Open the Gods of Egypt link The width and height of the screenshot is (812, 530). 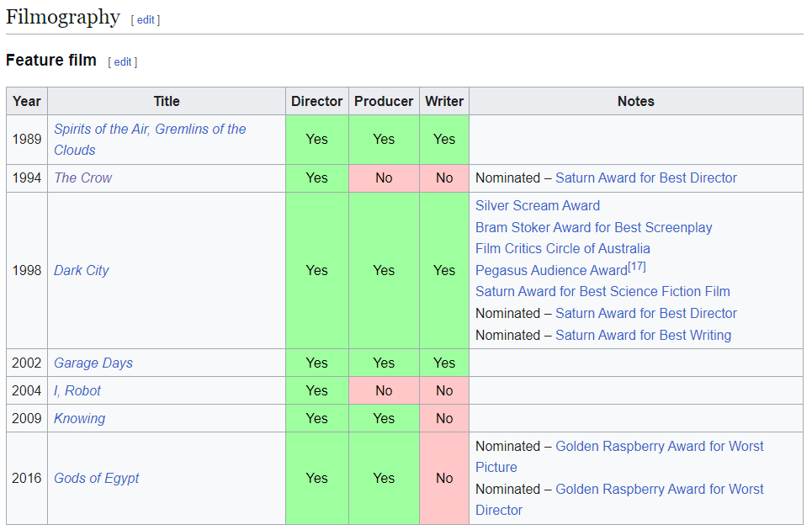coord(97,478)
